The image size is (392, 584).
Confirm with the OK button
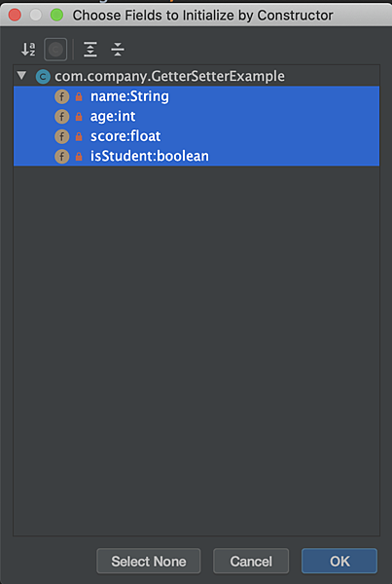(339, 561)
